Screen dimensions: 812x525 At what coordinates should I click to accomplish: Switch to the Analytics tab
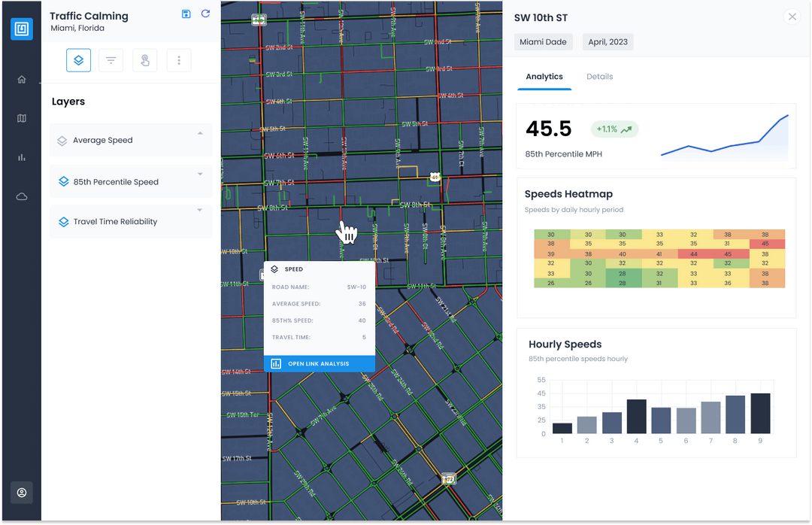pos(544,77)
